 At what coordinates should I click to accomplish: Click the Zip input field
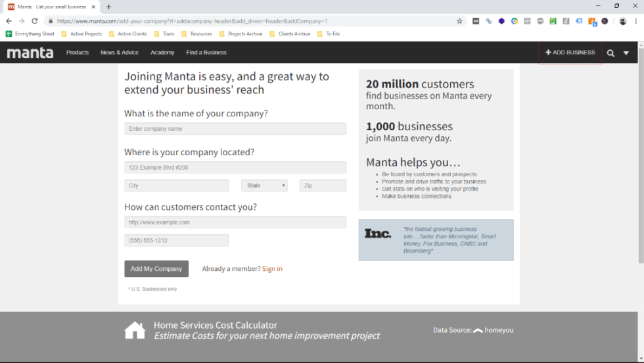[x=323, y=185]
